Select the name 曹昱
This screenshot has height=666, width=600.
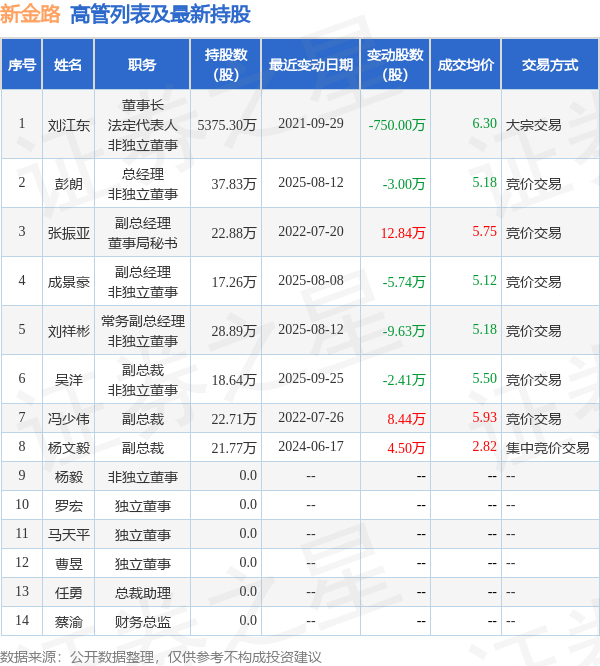(x=68, y=564)
